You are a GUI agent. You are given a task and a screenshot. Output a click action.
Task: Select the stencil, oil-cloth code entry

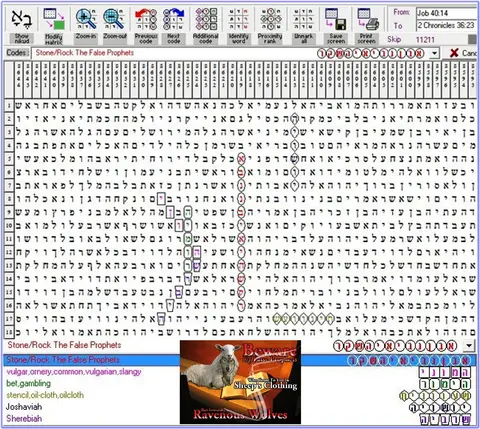(x=45, y=395)
